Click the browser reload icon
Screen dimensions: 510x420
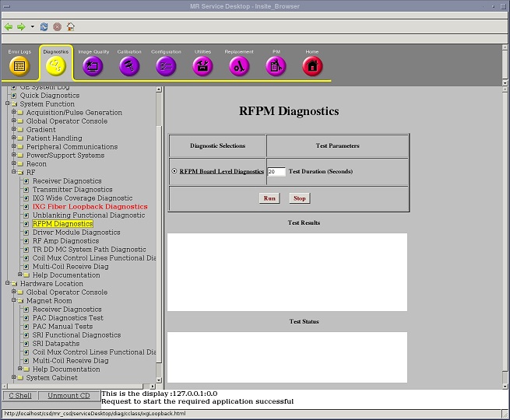click(x=44, y=26)
